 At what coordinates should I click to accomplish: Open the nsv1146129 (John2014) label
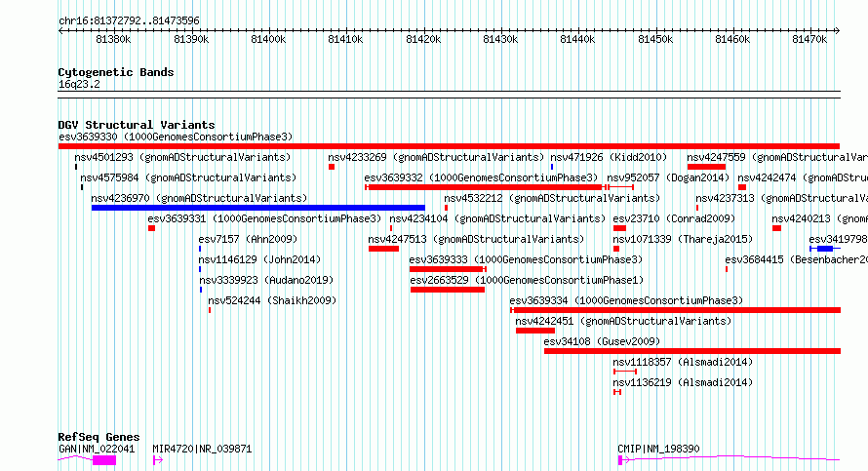[259, 259]
